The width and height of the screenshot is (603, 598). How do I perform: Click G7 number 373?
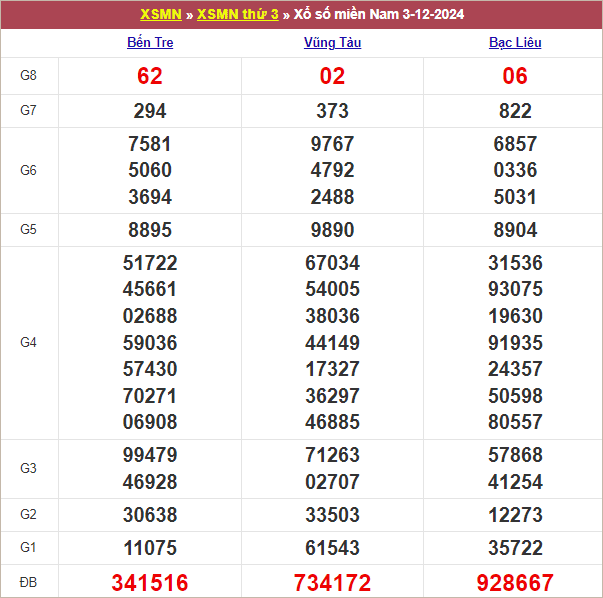click(332, 111)
